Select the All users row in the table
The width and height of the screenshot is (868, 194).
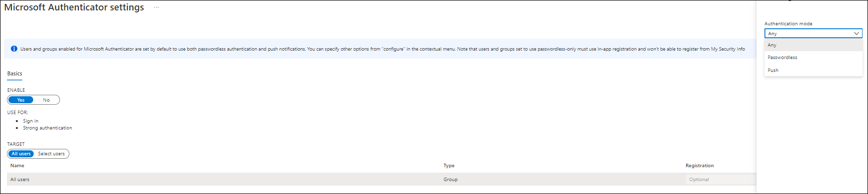(x=381, y=180)
